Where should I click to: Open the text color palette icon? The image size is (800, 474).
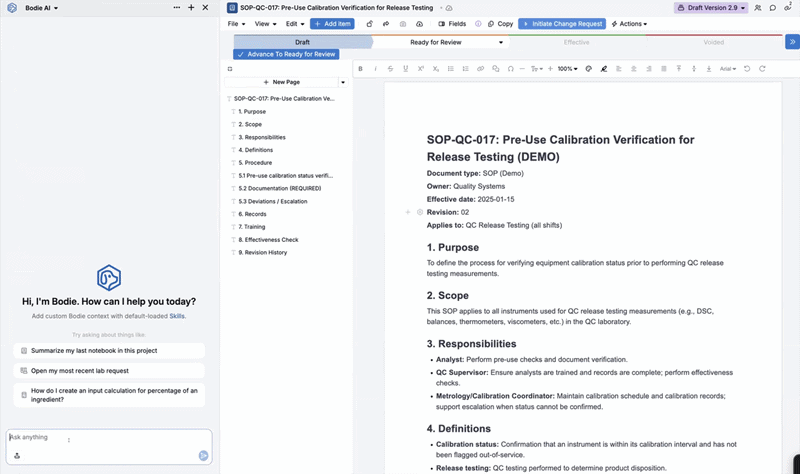click(588, 69)
